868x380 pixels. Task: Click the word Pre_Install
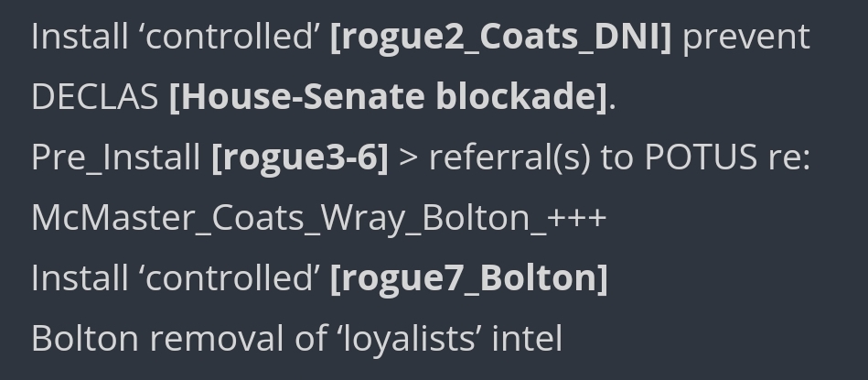pyautogui.click(x=115, y=158)
